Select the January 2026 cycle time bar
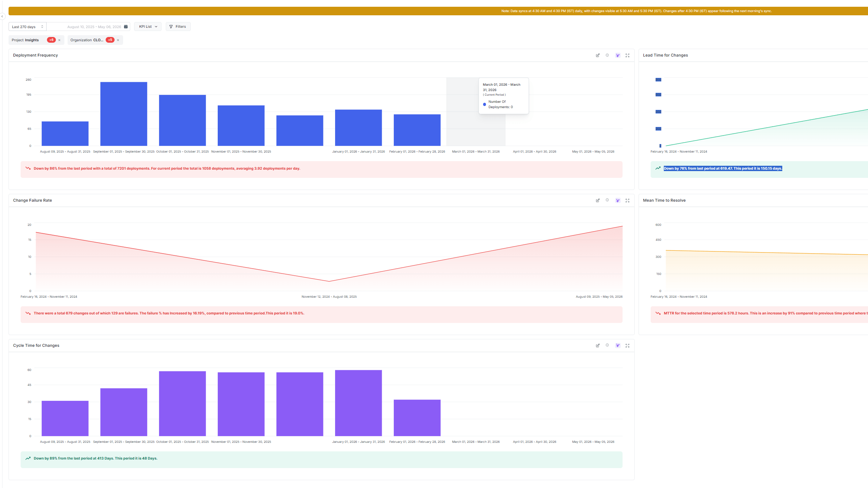Image resolution: width=868 pixels, height=488 pixels. pos(359,403)
